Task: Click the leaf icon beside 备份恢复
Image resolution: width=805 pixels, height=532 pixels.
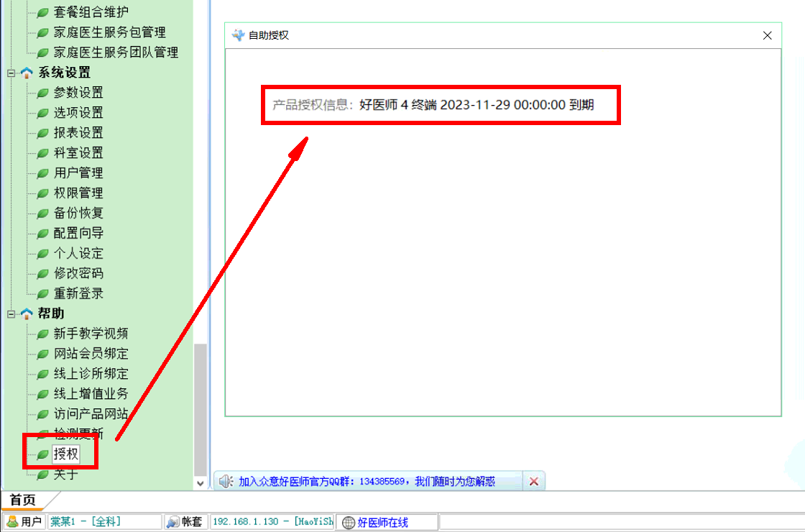Action: click(x=42, y=213)
